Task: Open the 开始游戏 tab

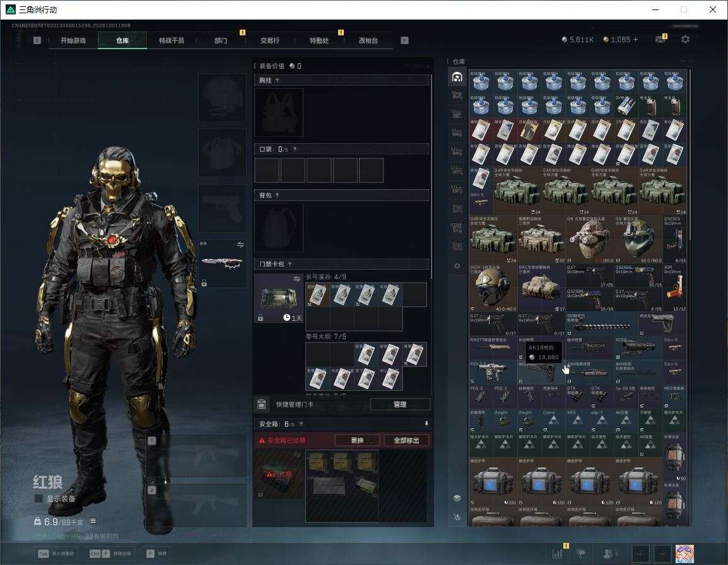Action: coord(73,40)
